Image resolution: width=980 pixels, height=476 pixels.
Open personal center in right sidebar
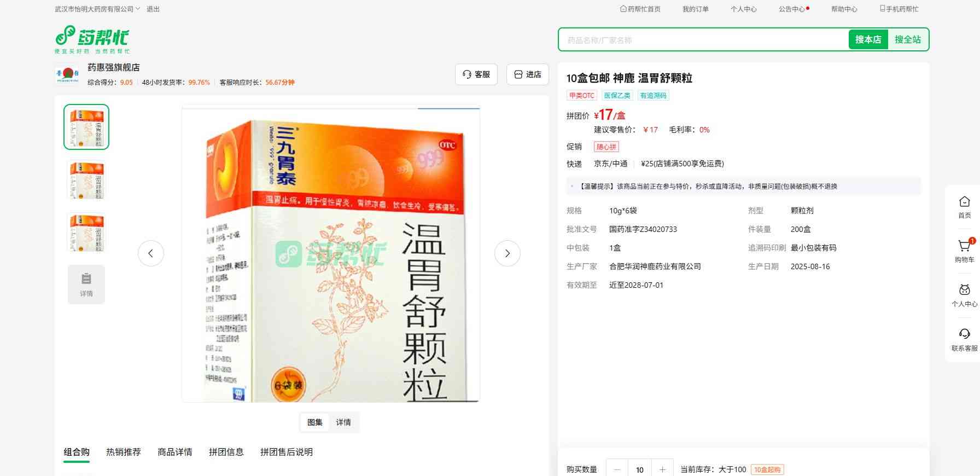964,295
